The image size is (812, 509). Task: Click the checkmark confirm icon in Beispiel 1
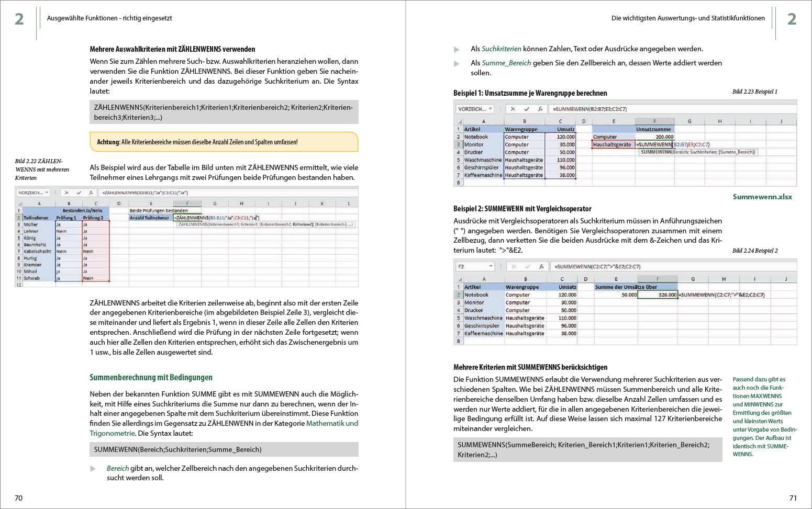(528, 109)
